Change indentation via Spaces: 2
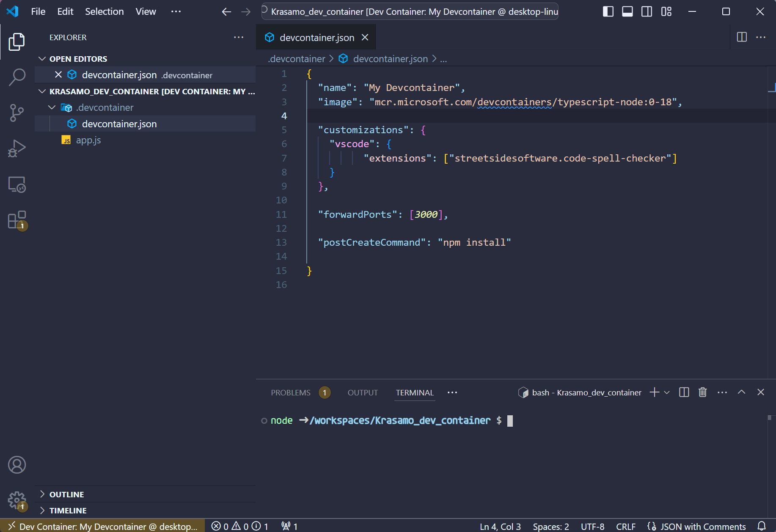776x532 pixels. [x=551, y=526]
